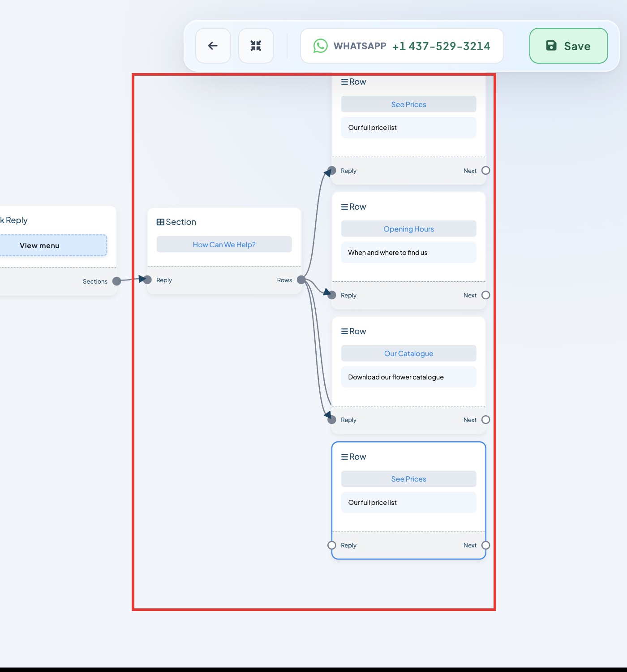Select the Opening Hours row Reply port

tap(332, 295)
